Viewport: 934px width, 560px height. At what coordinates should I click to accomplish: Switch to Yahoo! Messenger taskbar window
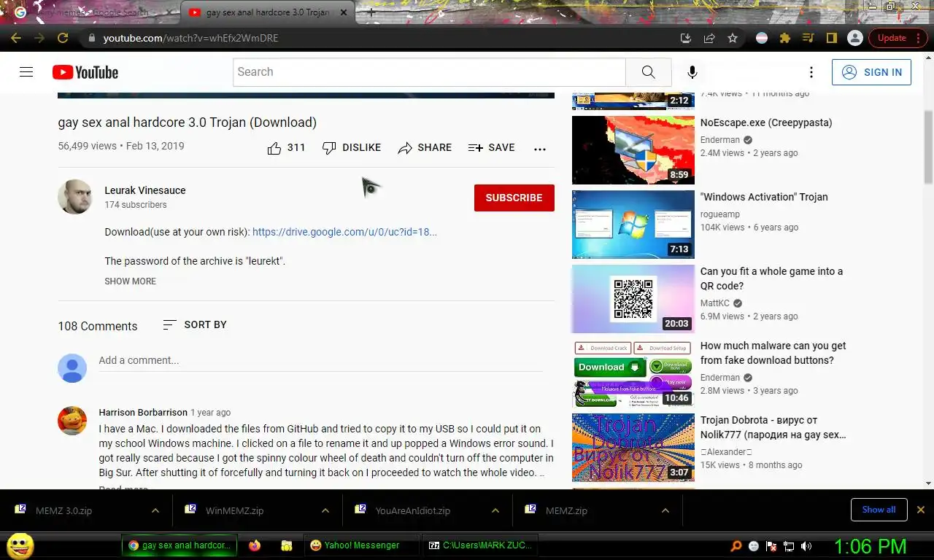tap(361, 545)
